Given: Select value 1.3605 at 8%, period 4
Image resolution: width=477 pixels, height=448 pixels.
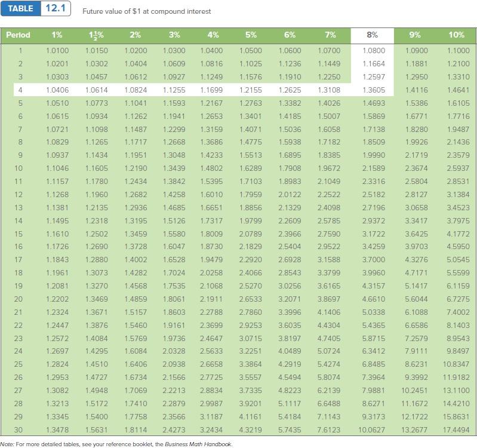Looking at the screenshot, I should tap(374, 90).
